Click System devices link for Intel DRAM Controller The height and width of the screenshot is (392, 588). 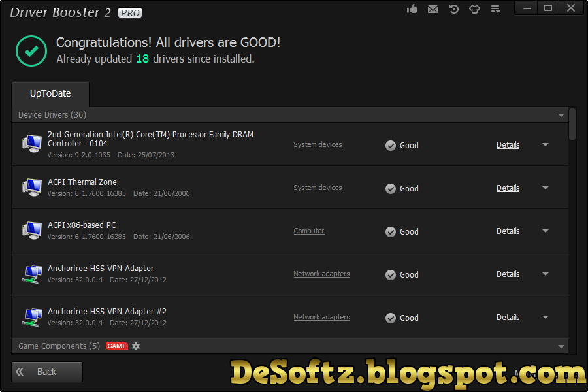[x=318, y=145]
